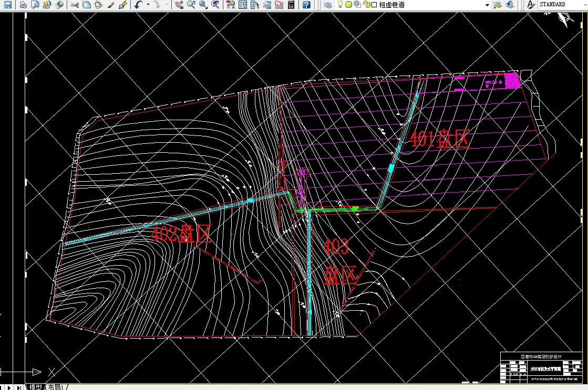This screenshot has width=588, height=390.
Task: Open the Properties palette icon
Action: pos(231,5)
